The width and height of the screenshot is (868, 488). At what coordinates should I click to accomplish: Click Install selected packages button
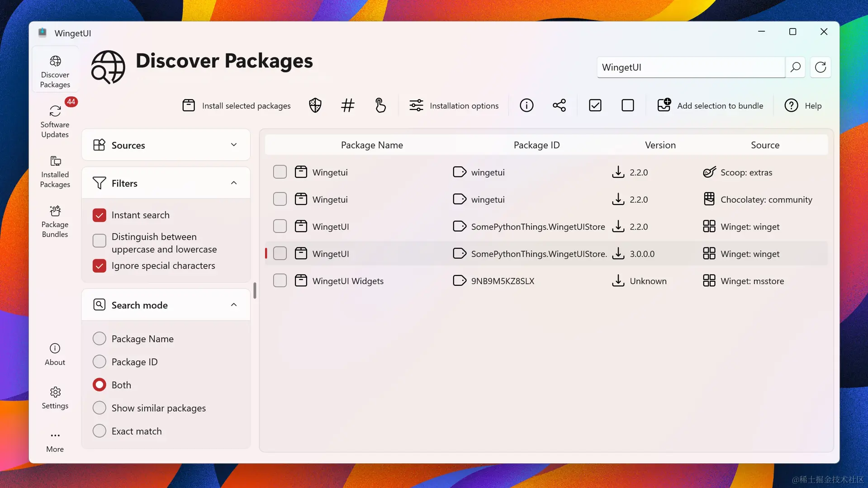tap(237, 105)
